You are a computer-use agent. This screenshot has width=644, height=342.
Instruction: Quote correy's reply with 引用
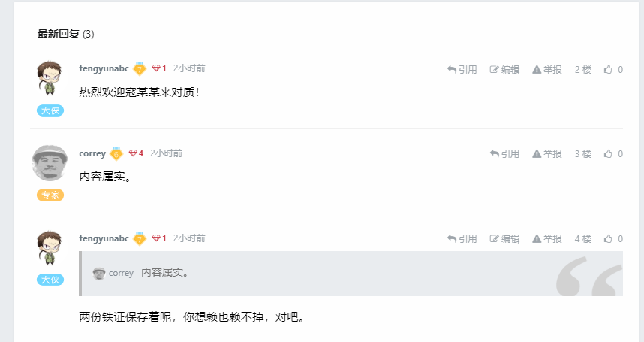[x=505, y=154]
